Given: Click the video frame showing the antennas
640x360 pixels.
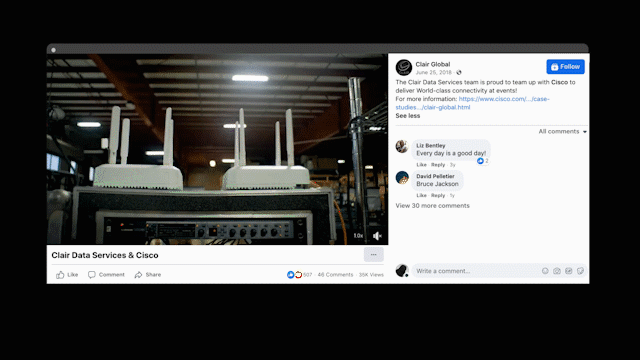Looking at the screenshot, I should [217, 149].
